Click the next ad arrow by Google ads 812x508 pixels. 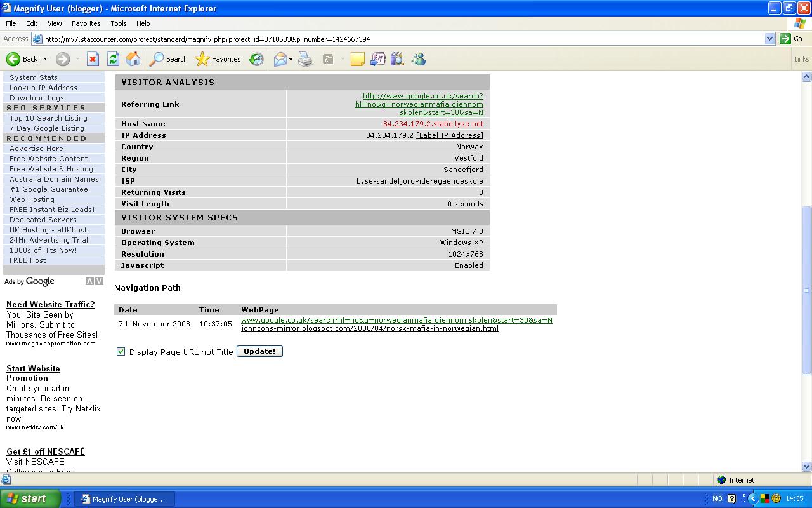99,281
